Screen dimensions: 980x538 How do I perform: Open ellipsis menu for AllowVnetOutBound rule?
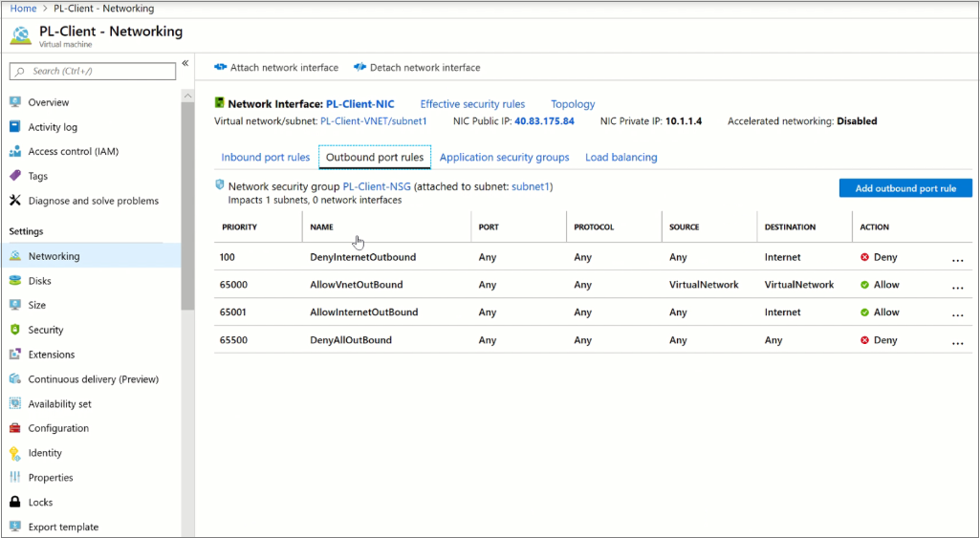point(957,287)
